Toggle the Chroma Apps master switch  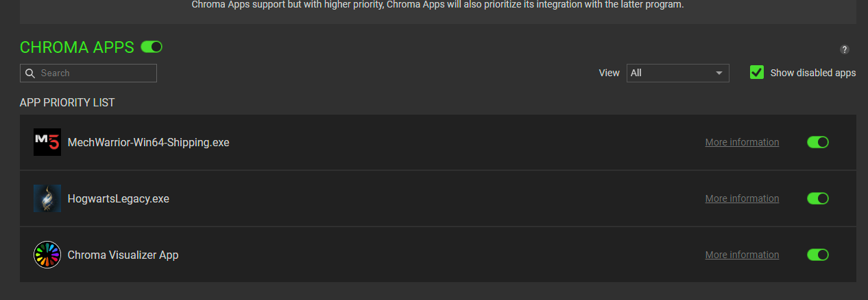152,47
